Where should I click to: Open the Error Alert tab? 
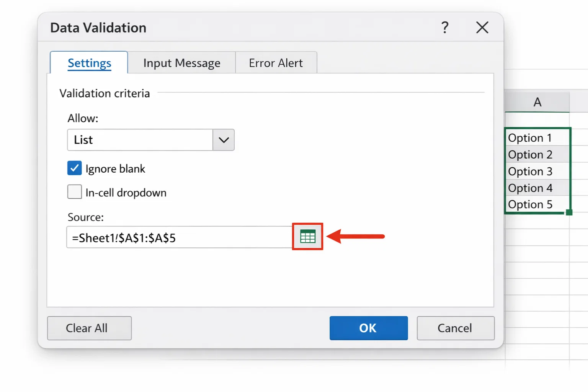tap(276, 62)
